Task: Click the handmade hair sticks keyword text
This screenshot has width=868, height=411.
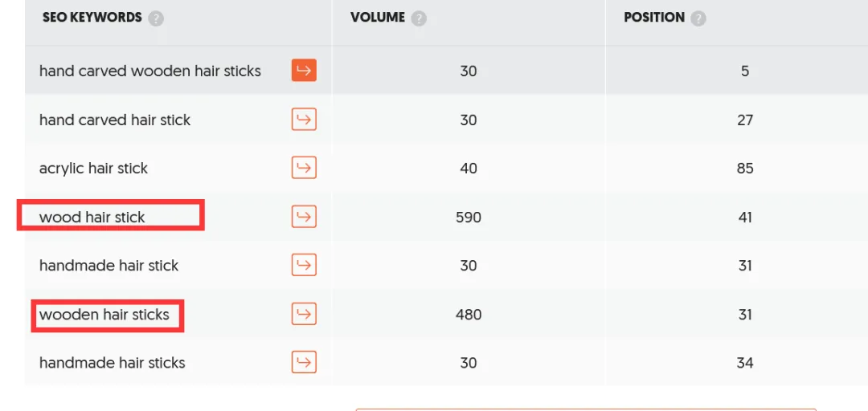Action: point(113,362)
